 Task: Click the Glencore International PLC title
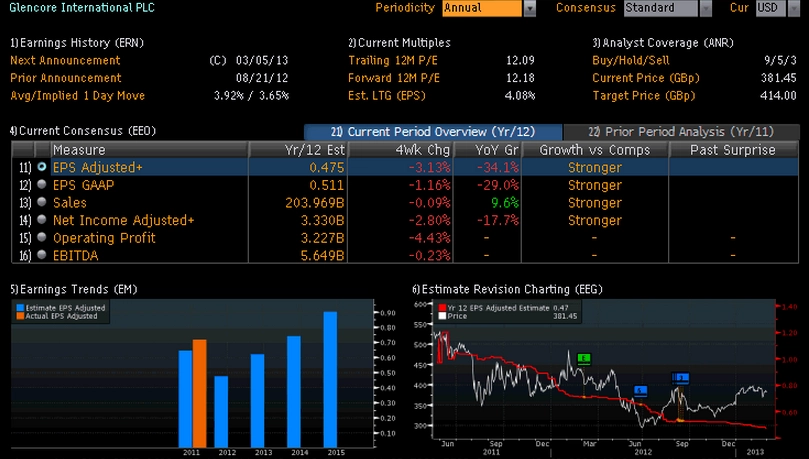pos(82,8)
